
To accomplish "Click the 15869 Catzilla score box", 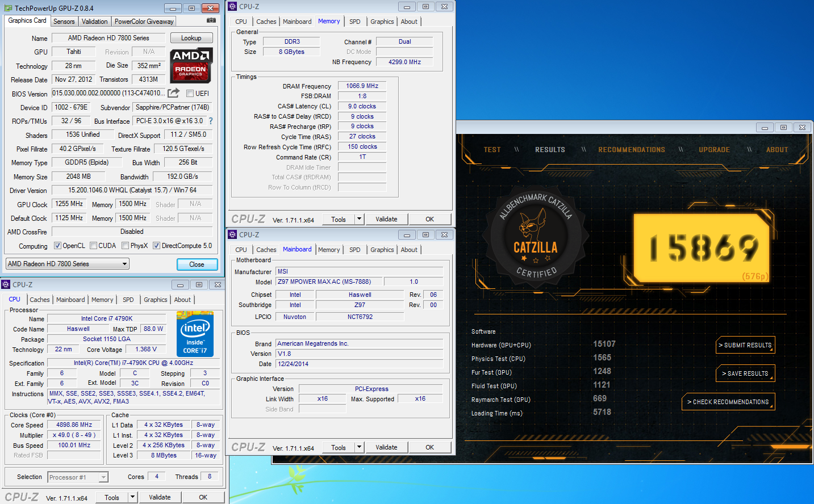I will coord(703,247).
